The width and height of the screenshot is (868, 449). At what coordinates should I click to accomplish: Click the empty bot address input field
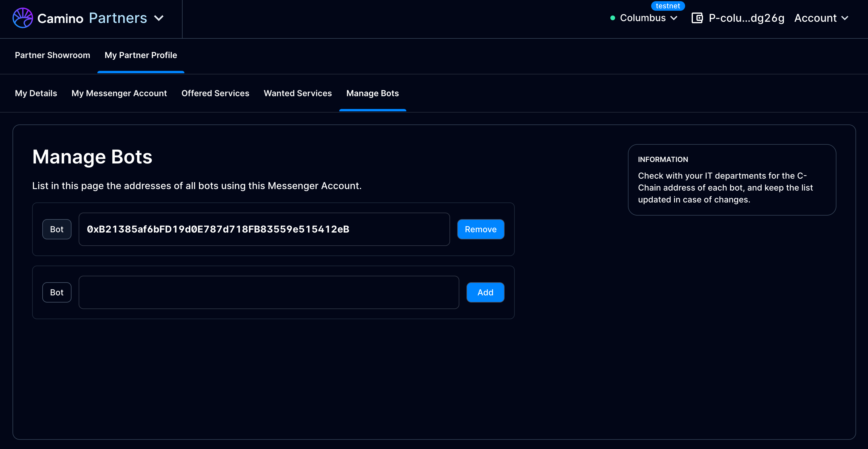(x=269, y=292)
